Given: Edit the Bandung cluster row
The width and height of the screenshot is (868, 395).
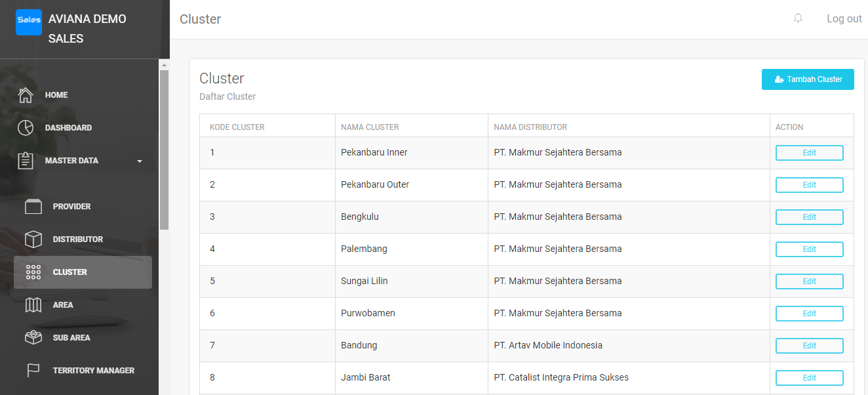Looking at the screenshot, I should [809, 346].
